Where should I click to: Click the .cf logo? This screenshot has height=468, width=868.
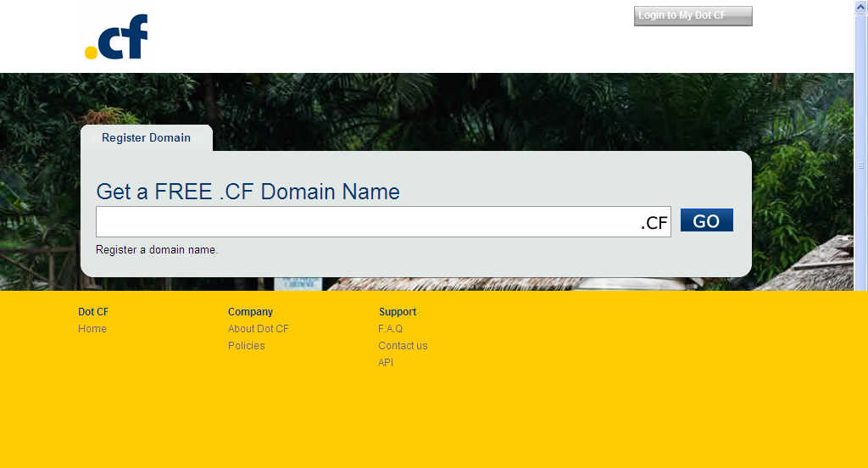click(116, 36)
